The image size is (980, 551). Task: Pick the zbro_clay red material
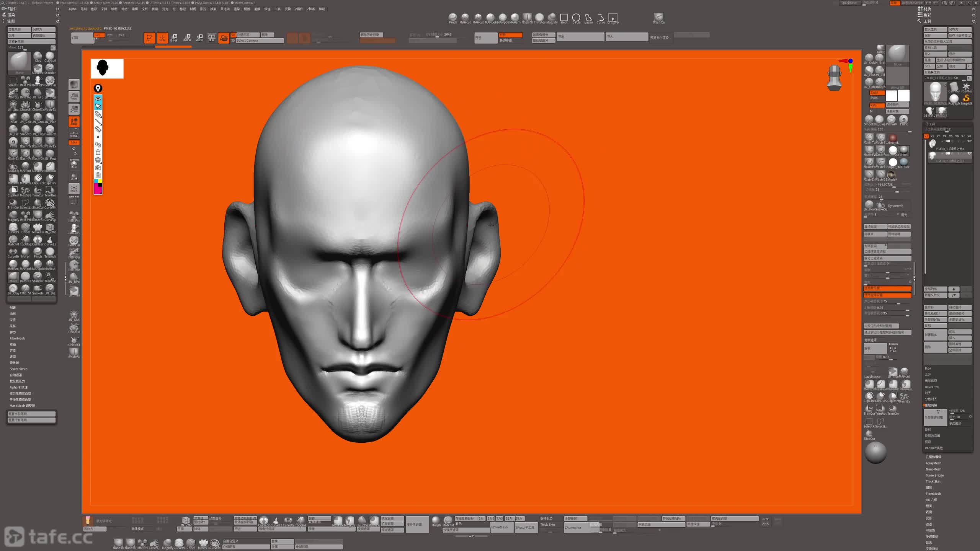(x=893, y=138)
